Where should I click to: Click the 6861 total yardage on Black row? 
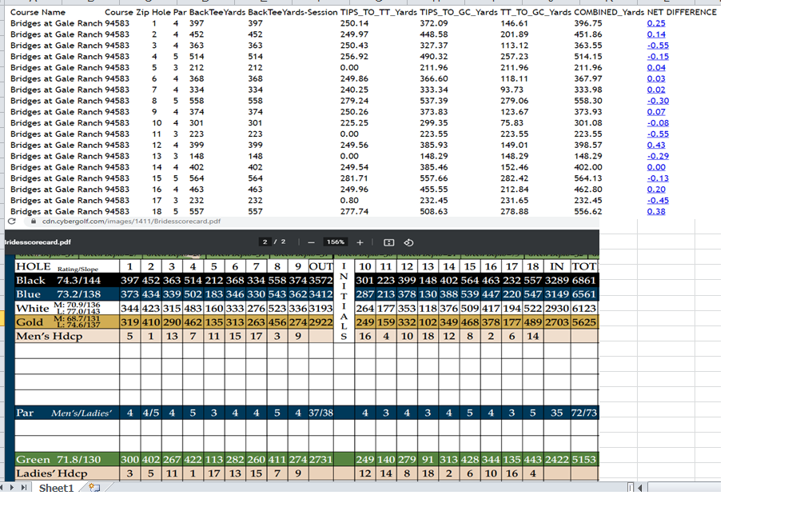click(x=584, y=280)
